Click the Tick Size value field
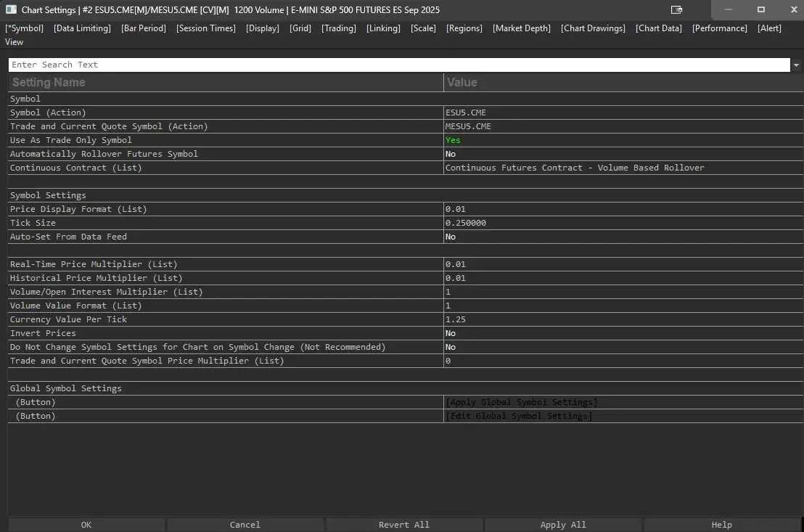Image resolution: width=804 pixels, height=532 pixels. click(466, 223)
